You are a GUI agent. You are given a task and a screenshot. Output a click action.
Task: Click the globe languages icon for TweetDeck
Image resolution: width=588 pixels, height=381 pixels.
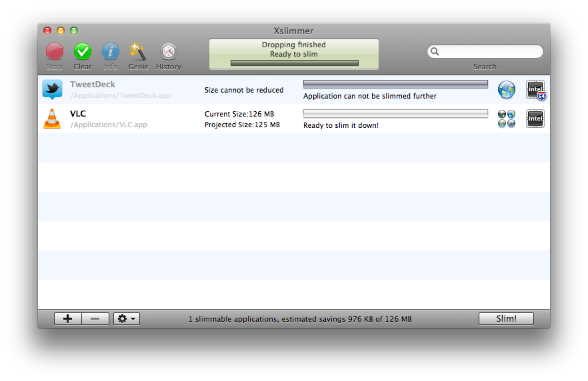click(507, 90)
